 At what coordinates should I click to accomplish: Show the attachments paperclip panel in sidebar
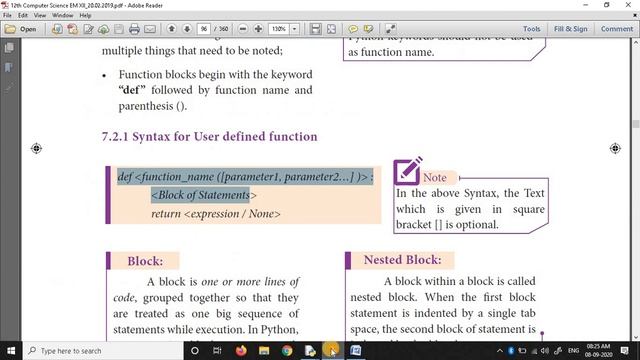tap(9, 87)
